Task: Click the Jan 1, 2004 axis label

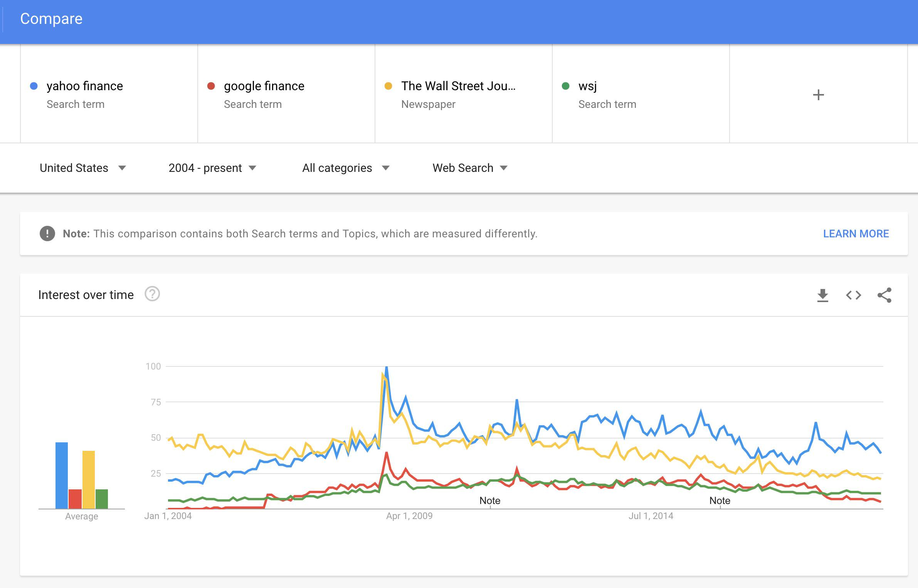Action: tap(168, 516)
